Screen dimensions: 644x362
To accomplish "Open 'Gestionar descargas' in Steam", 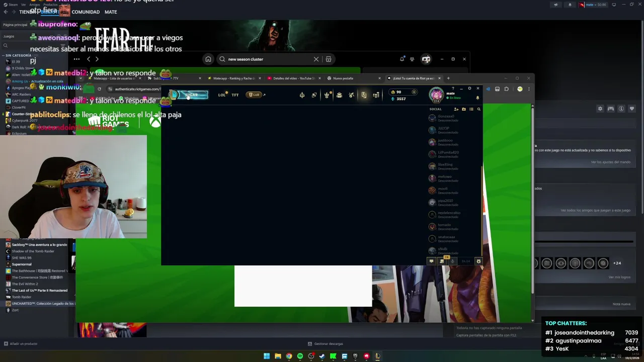I will coord(325,343).
